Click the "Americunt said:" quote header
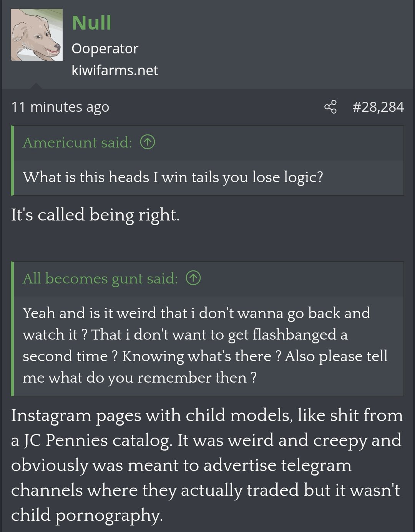Viewport: 415px width, 532px height. pyautogui.click(x=77, y=143)
